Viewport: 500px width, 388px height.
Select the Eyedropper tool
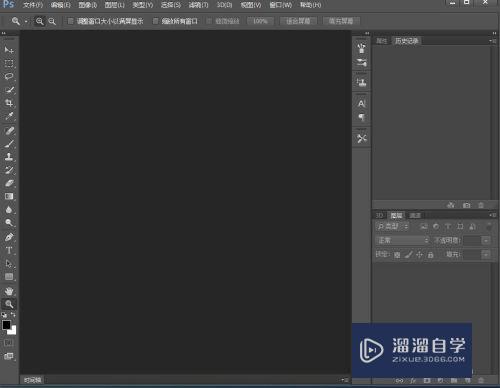(x=9, y=116)
